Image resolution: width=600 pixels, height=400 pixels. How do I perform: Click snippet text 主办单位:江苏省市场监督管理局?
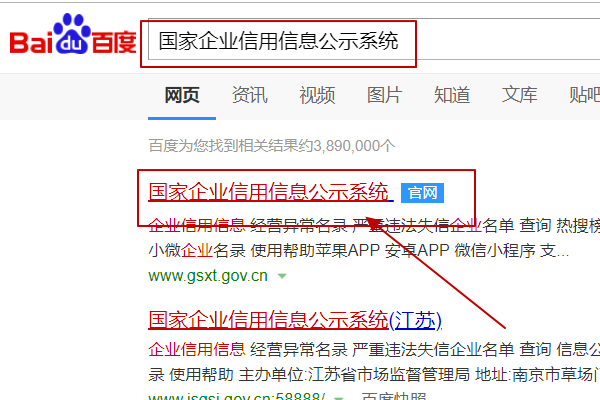[x=354, y=374]
